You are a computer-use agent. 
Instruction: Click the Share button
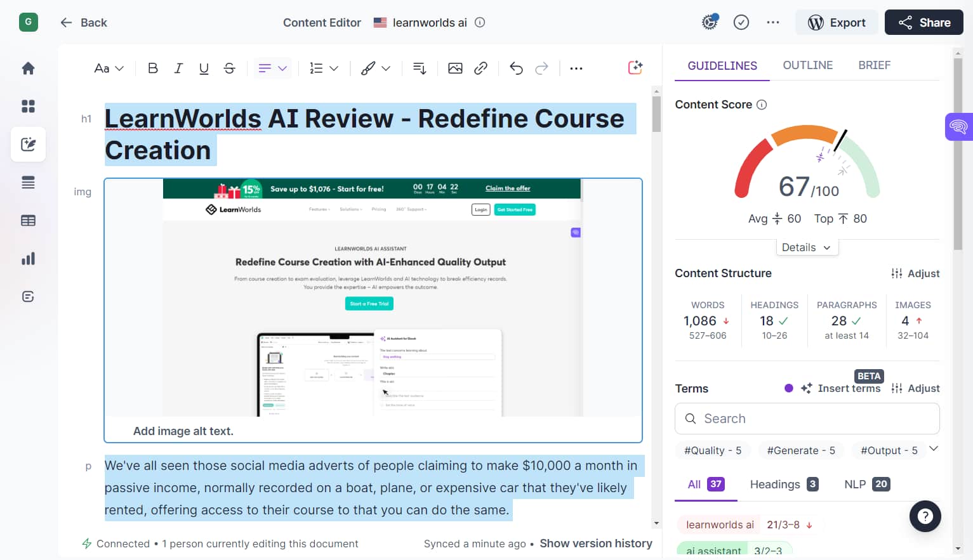[x=923, y=22]
